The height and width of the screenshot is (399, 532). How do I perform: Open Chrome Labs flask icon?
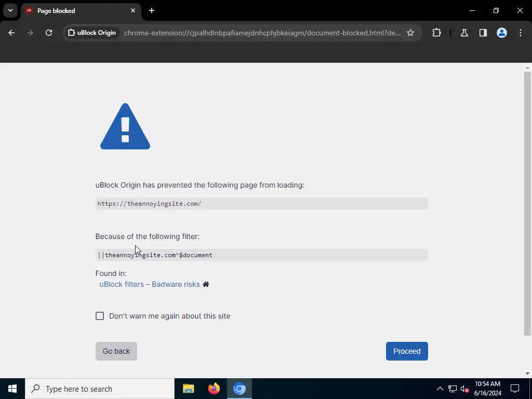coord(464,33)
